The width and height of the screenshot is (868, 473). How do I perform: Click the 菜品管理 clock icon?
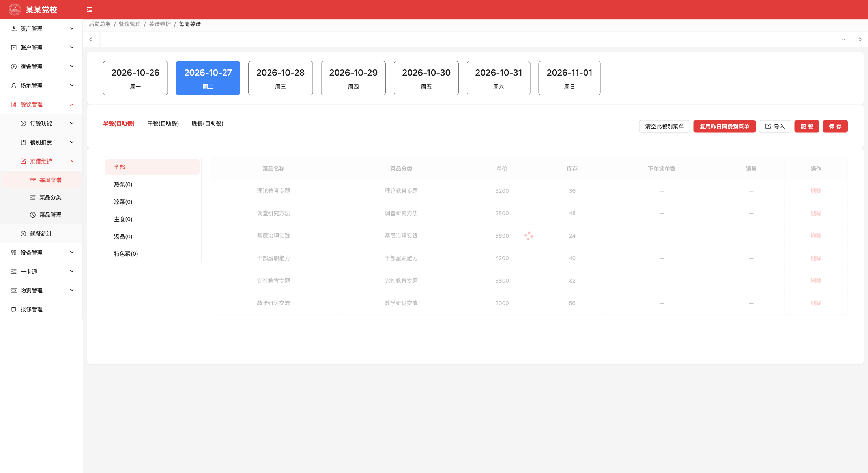(33, 215)
